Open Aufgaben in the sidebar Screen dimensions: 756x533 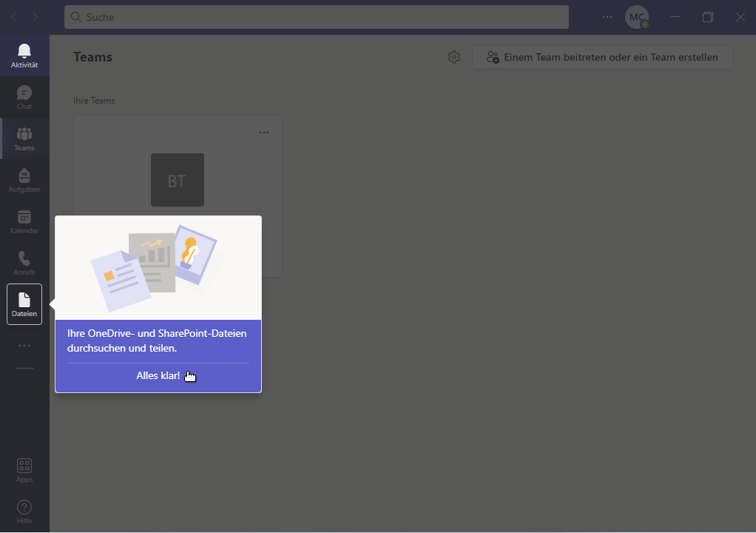24,180
